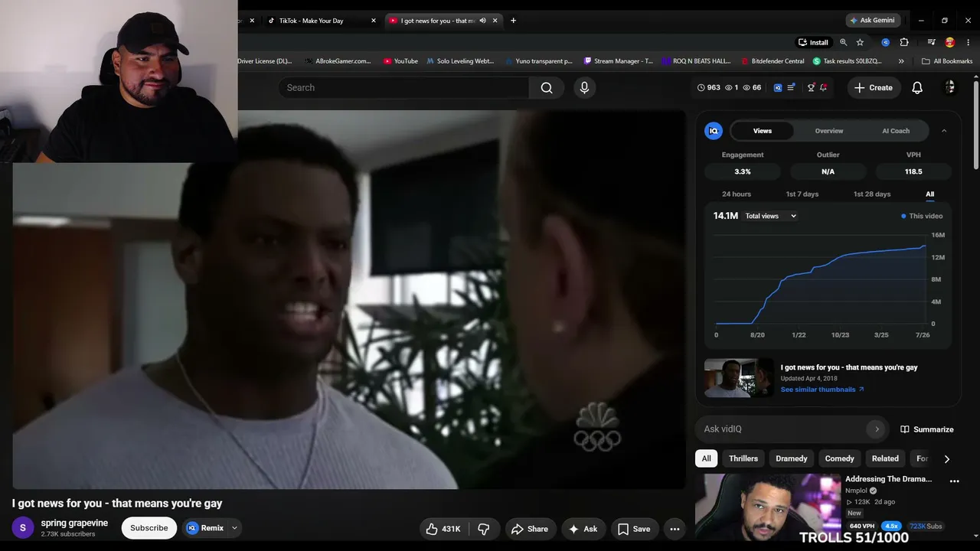Switch to the AI Coach tab
The image size is (980, 551).
(896, 131)
